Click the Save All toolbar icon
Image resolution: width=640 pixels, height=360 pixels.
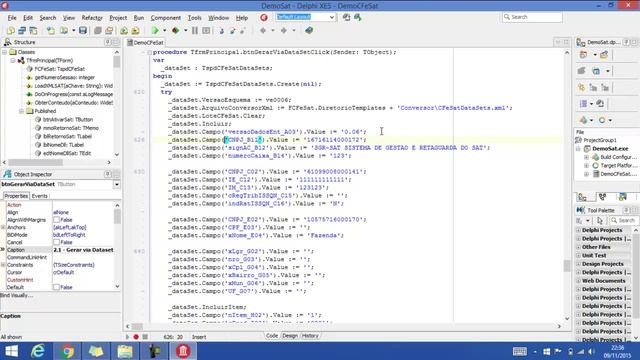click(98, 31)
